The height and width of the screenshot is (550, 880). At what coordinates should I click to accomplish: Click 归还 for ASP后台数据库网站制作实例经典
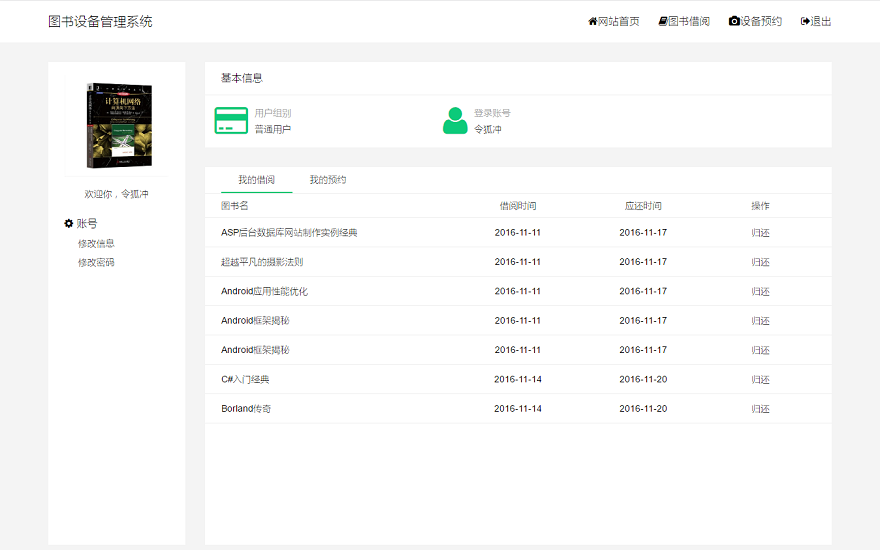760,233
